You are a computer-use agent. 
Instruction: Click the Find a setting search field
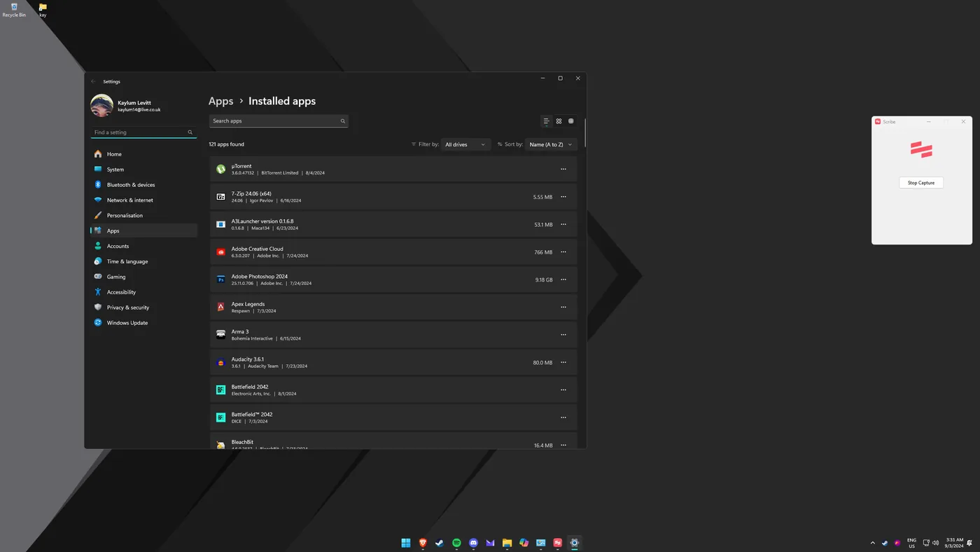pyautogui.click(x=143, y=132)
